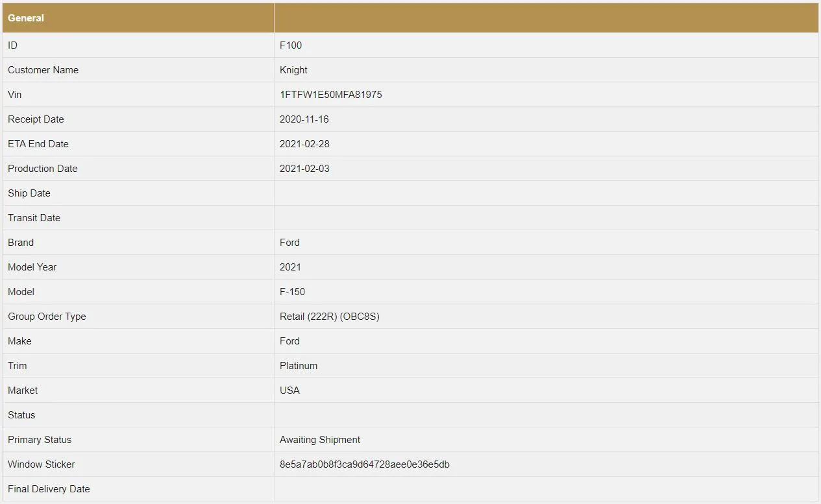Select the Production Date value 2021-02-03

click(304, 169)
